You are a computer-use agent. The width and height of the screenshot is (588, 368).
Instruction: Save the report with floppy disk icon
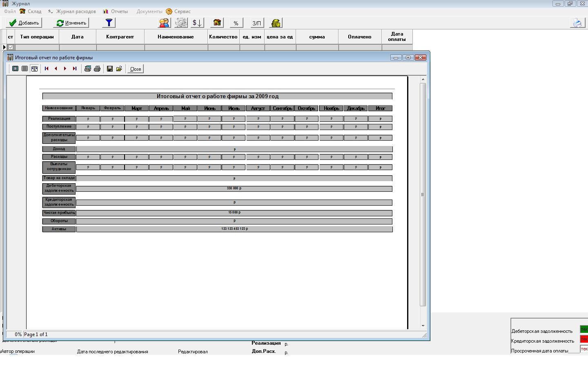pos(109,69)
